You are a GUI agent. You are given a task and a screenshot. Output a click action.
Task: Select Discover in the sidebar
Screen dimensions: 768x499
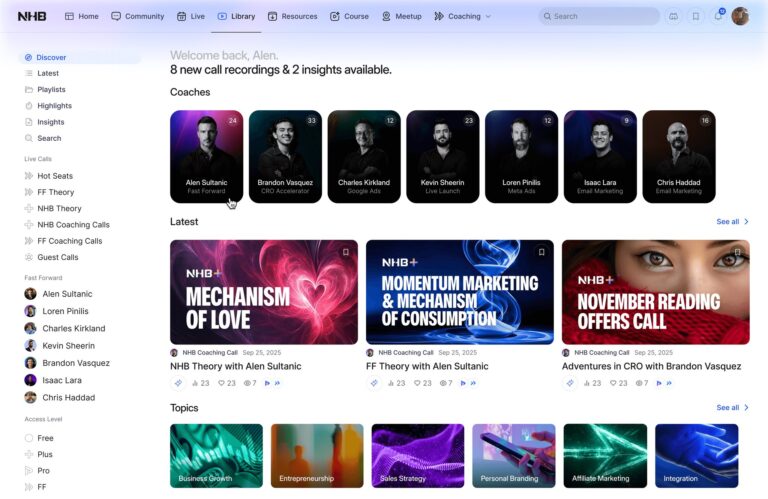point(80,57)
